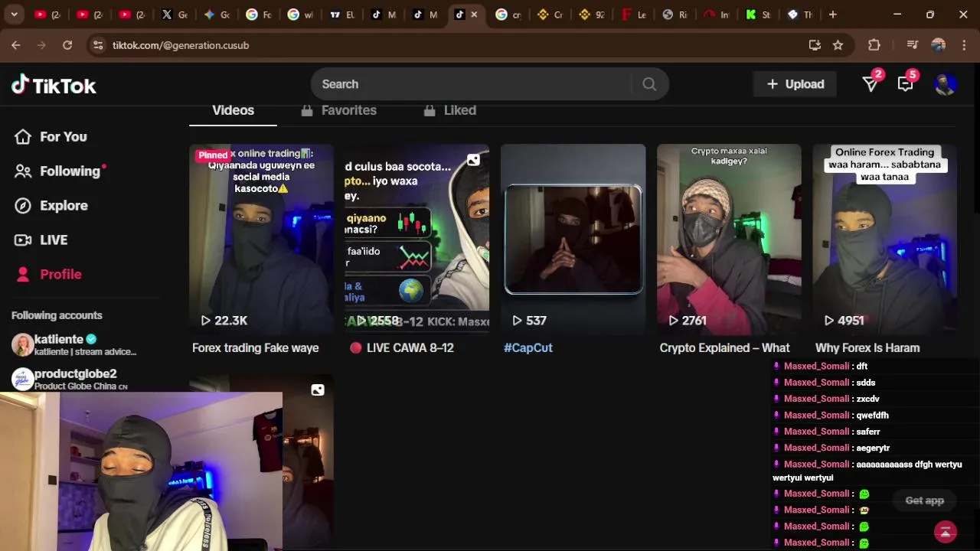Click the red scroll-to-top button
Image resolution: width=980 pixels, height=551 pixels.
(946, 531)
